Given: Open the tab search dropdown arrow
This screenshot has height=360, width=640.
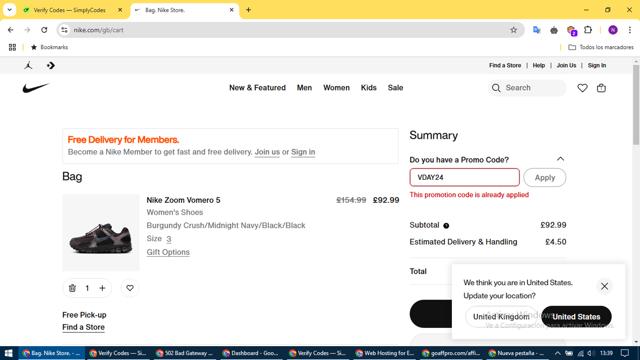Looking at the screenshot, I should pyautogui.click(x=9, y=10).
